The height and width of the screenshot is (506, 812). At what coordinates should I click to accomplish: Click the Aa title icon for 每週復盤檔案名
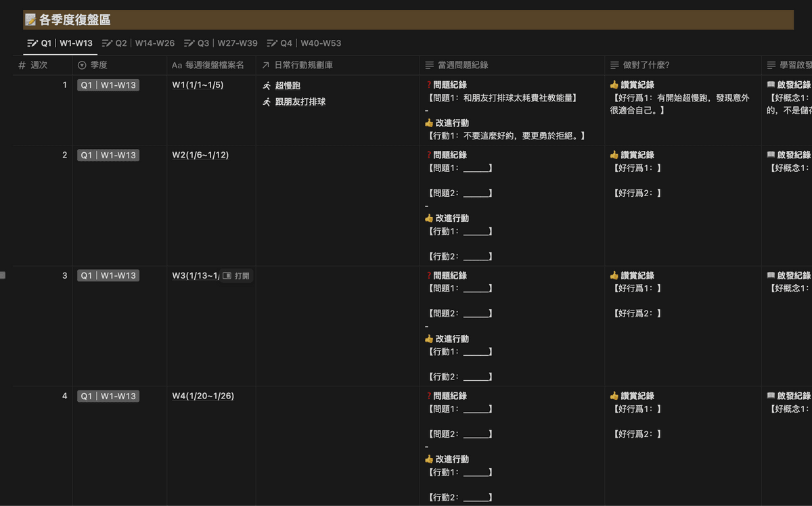(x=177, y=66)
